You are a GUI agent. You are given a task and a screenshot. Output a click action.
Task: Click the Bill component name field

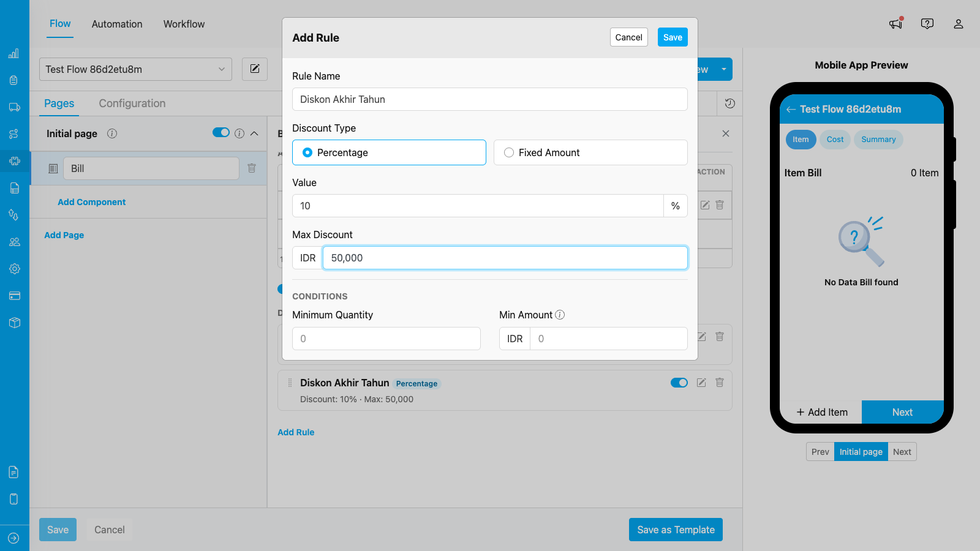151,168
